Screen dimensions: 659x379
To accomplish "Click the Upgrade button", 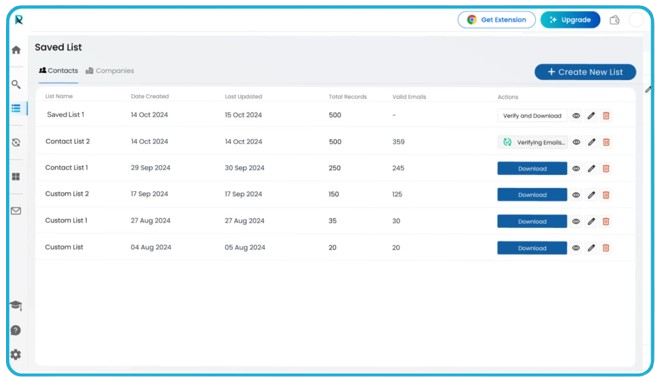I will (x=570, y=20).
